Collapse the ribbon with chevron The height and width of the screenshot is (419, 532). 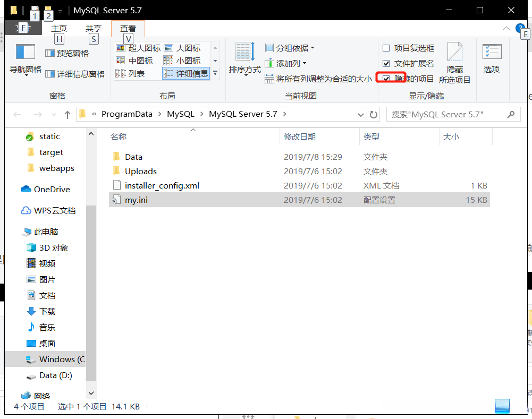(506, 28)
